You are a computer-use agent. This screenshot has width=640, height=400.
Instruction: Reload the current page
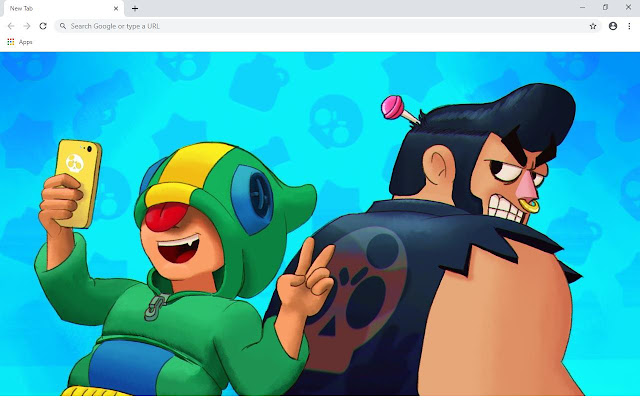(43, 26)
